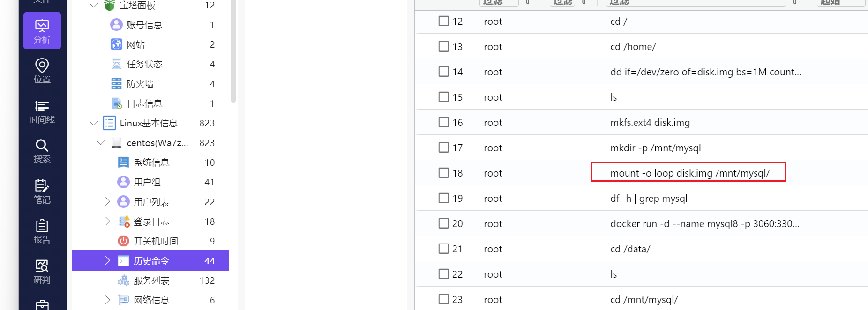Open the 时间线 (Timeline) sidebar icon

[x=42, y=111]
